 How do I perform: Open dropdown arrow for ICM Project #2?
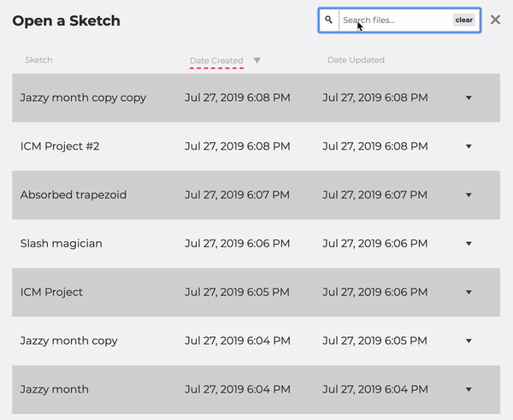[469, 146]
